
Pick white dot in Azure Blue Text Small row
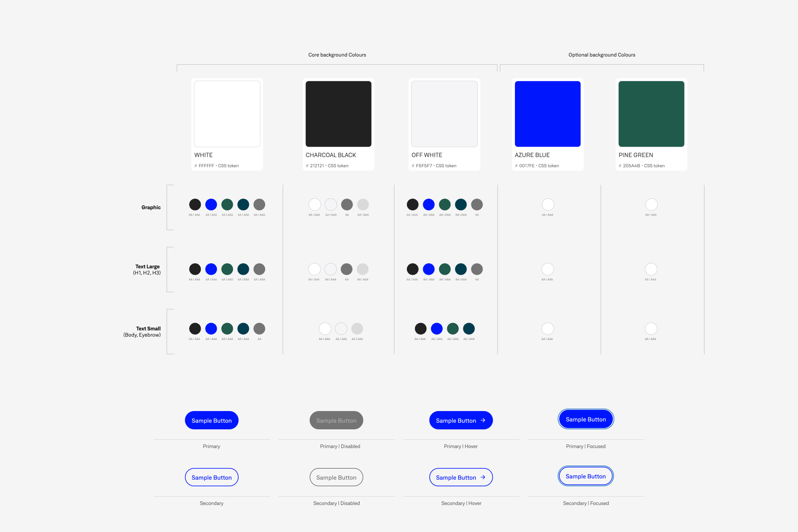tap(548, 329)
